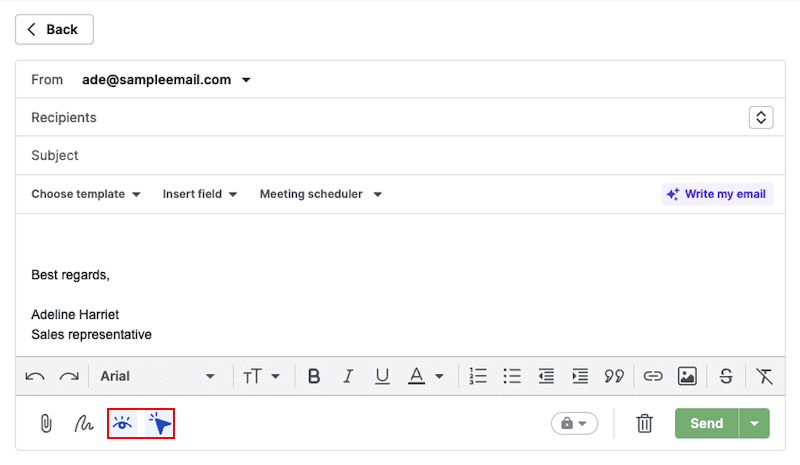Expand the From address dropdown
Viewport: 800px width, 465px height.
246,80
